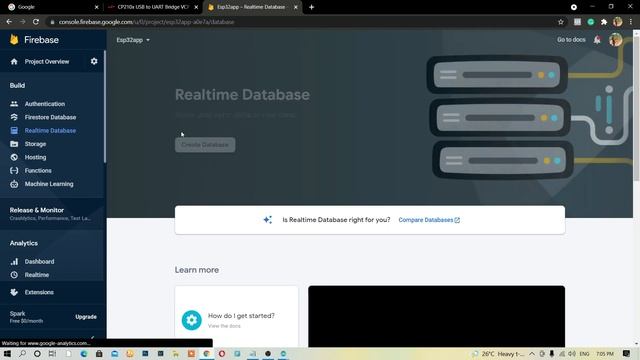Click the Authentication people icon
640x360 pixels.
14,104
